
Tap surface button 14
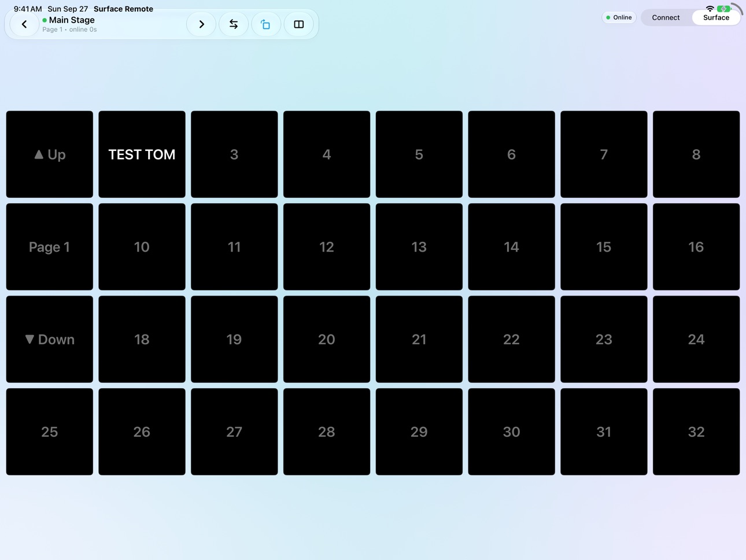click(511, 247)
